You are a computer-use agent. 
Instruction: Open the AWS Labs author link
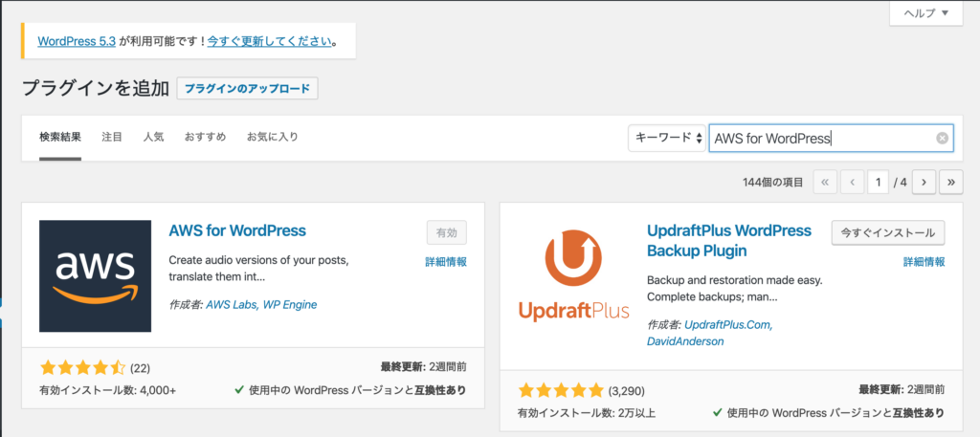click(x=230, y=305)
